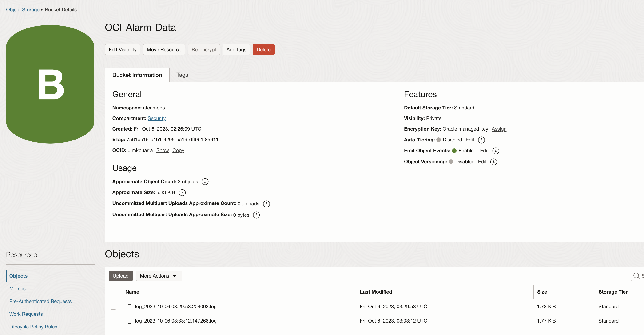Click info icon for Uncommitted Multipart Uploads Size

click(256, 215)
